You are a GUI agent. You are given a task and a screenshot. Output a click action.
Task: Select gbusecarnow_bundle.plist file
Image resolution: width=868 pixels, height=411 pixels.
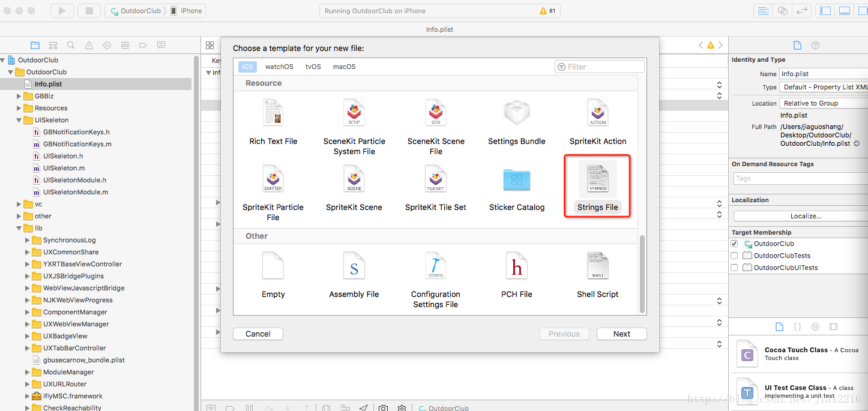[x=83, y=360]
